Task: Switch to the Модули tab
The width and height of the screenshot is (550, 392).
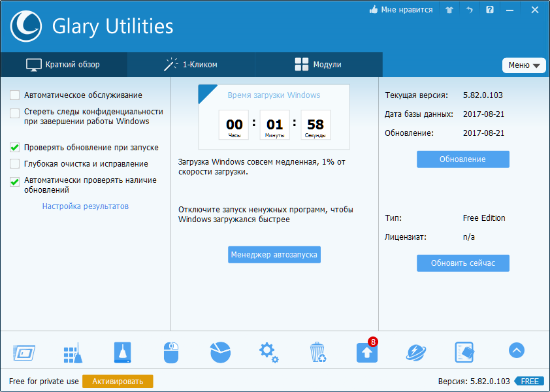Action: point(318,65)
